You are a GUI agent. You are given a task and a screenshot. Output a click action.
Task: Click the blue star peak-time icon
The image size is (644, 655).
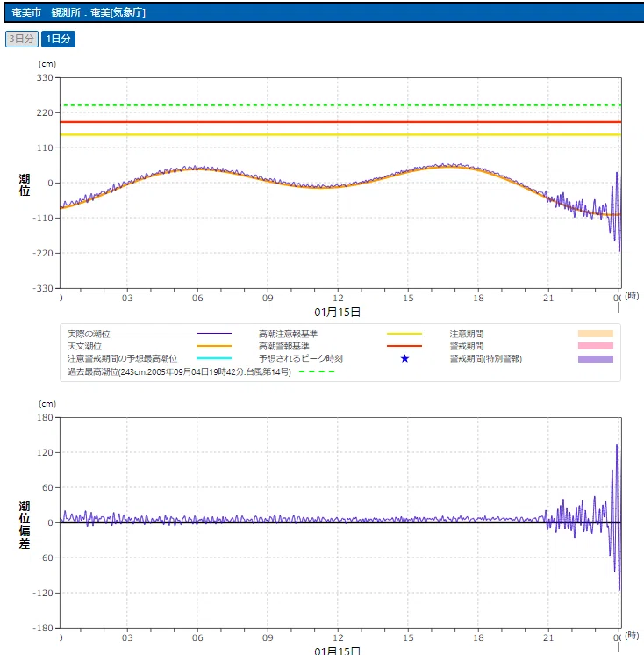point(404,358)
